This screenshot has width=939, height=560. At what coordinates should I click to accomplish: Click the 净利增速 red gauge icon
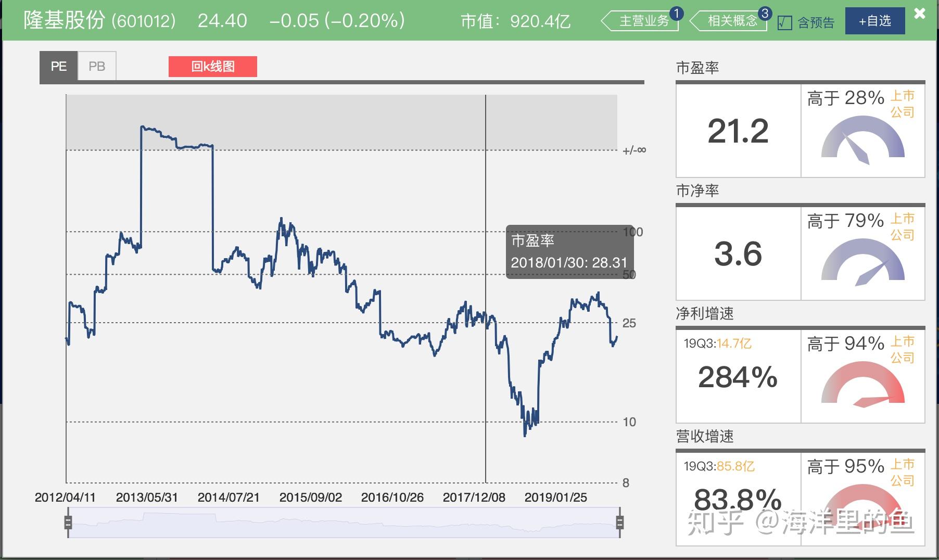(x=863, y=385)
